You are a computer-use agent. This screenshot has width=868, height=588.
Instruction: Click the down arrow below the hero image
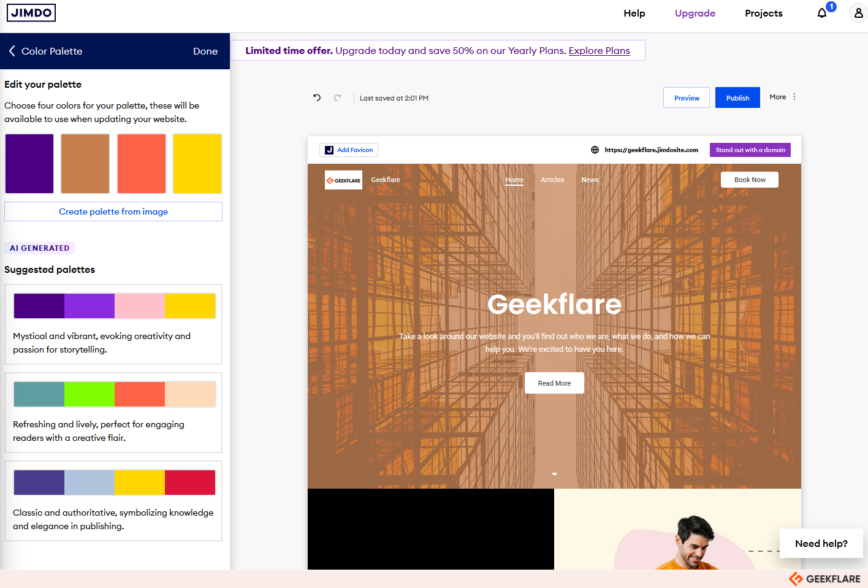click(x=554, y=474)
